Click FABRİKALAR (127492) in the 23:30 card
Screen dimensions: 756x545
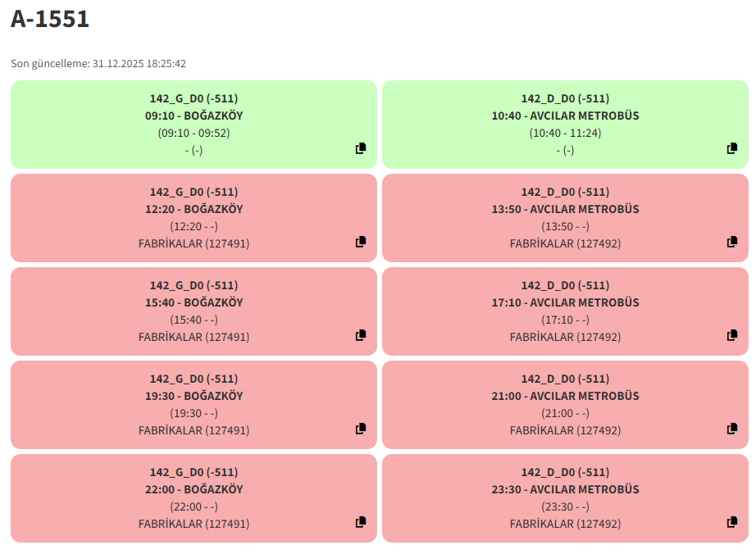tap(565, 524)
